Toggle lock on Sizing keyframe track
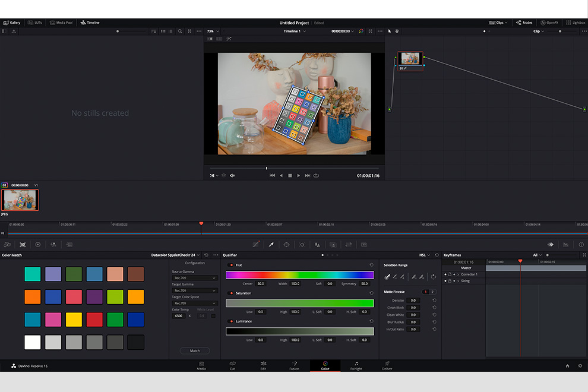Viewport: 588px width, 392px height. point(450,280)
